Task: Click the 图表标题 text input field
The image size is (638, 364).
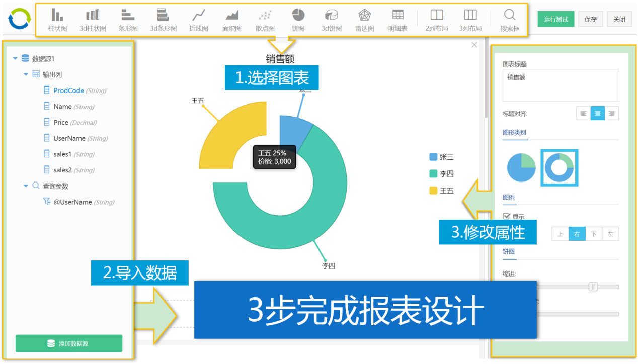Action: 561,85
